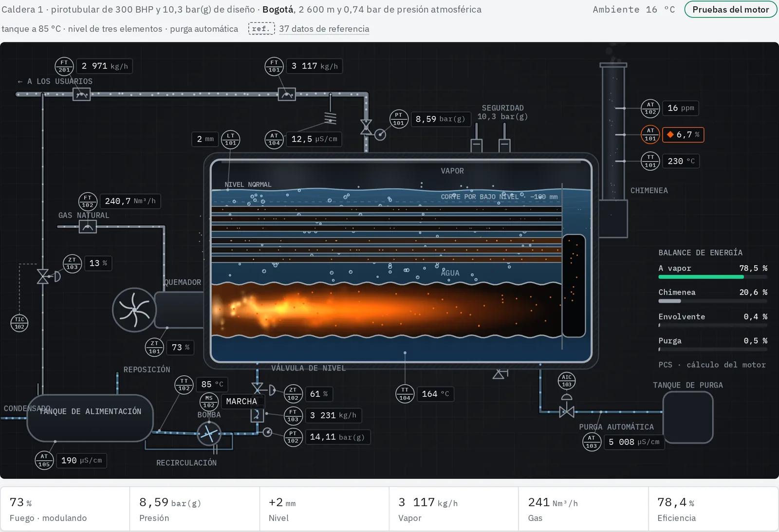Open the Pruebas del motor button
The height and width of the screenshot is (532, 779).
tap(730, 9)
